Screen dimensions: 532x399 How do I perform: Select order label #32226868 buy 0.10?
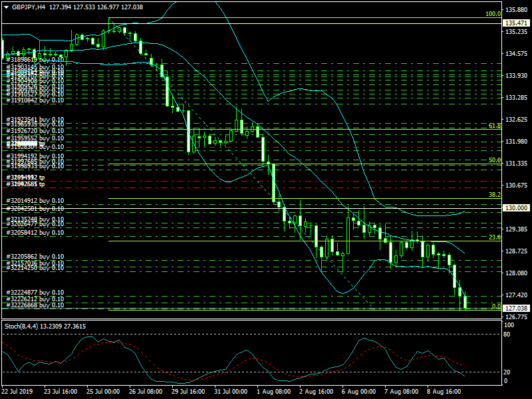click(35, 305)
